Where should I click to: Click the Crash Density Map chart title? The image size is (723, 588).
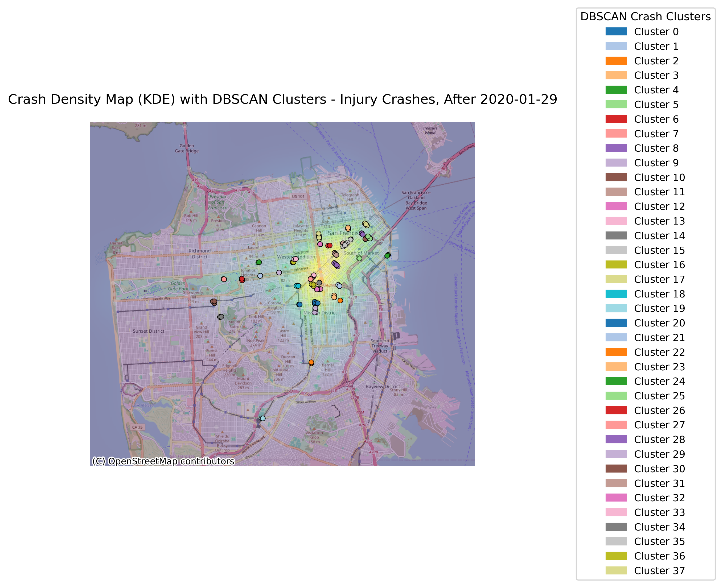pos(282,99)
